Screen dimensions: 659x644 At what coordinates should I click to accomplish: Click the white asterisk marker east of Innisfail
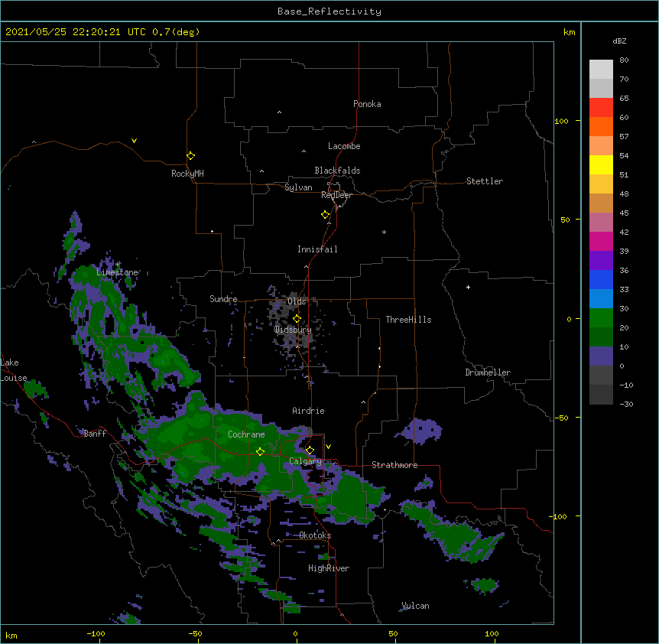coord(384,232)
